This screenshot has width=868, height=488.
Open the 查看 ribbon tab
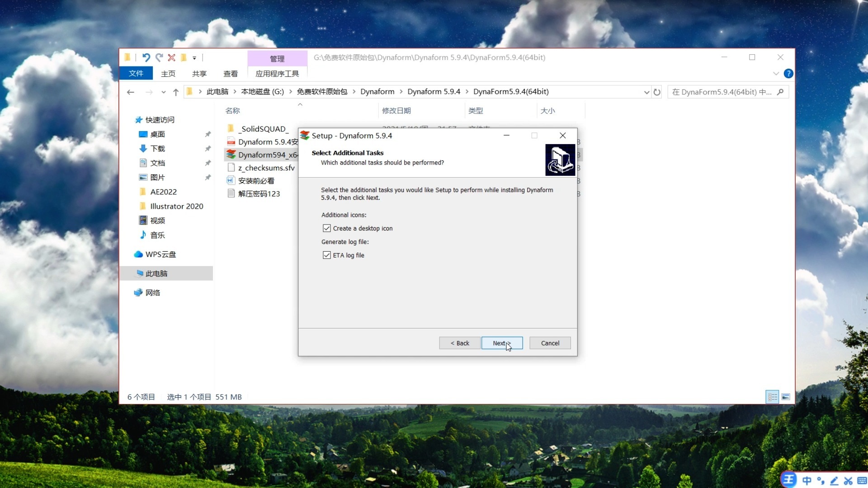click(231, 73)
